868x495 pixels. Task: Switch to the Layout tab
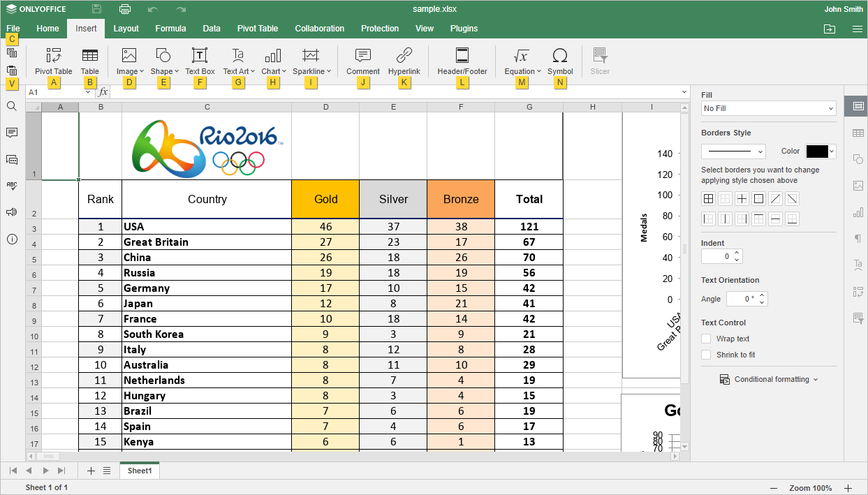(126, 29)
